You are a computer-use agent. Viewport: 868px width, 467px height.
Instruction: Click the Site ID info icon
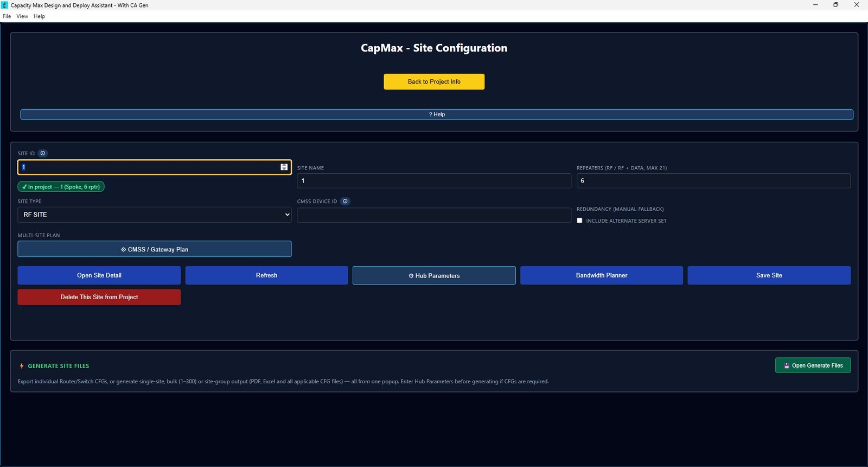point(43,153)
